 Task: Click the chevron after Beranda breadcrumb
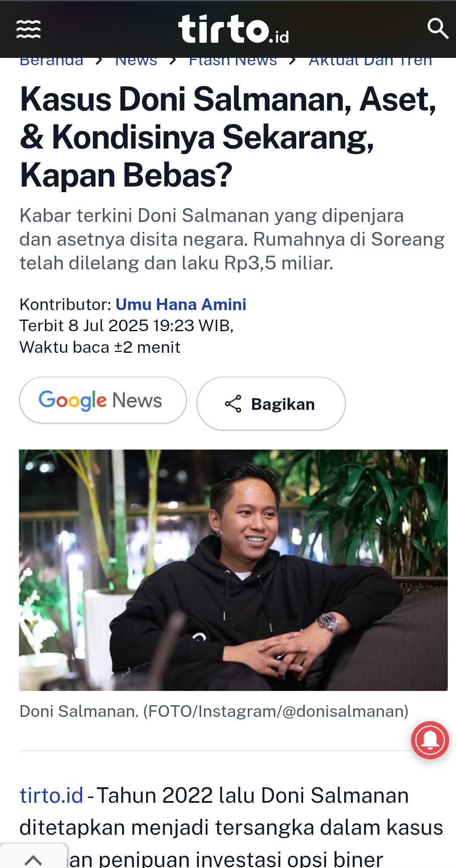pos(99,61)
